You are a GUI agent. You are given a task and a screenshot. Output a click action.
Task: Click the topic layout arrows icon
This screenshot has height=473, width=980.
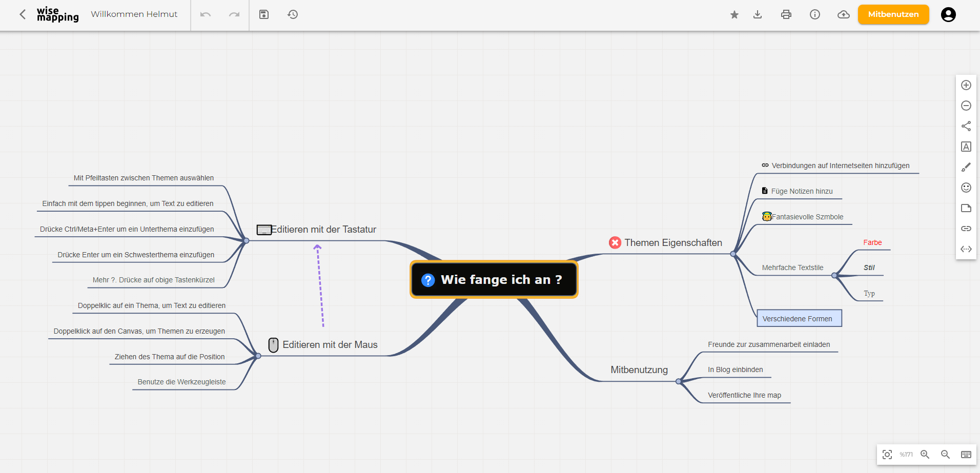tap(966, 249)
